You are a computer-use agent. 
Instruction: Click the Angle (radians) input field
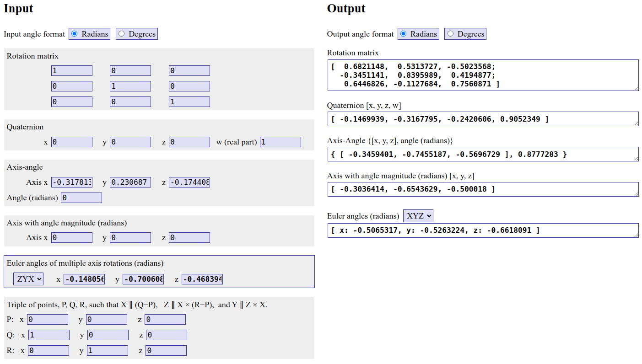(81, 198)
